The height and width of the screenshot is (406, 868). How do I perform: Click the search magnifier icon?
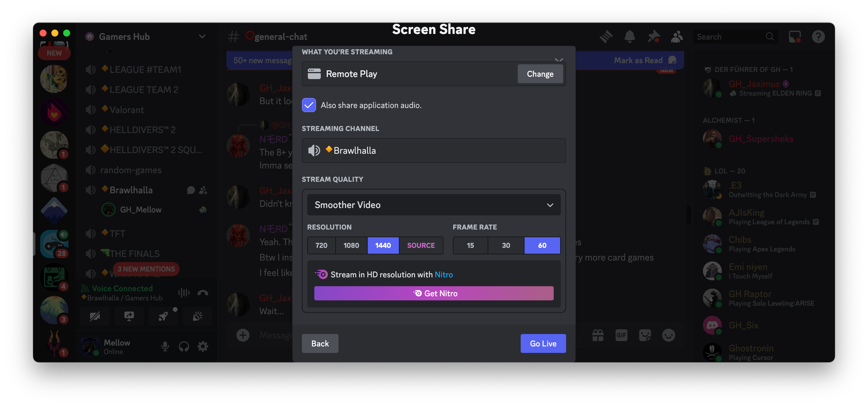pos(770,36)
